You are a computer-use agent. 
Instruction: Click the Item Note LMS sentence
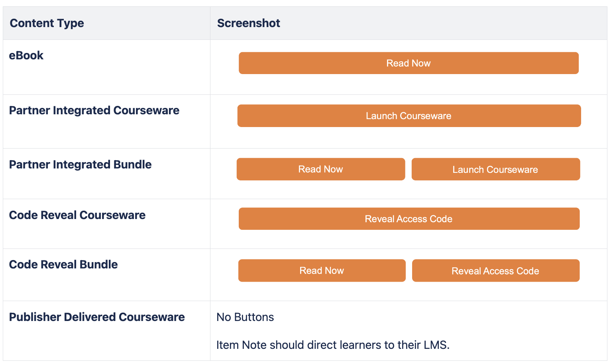333,345
